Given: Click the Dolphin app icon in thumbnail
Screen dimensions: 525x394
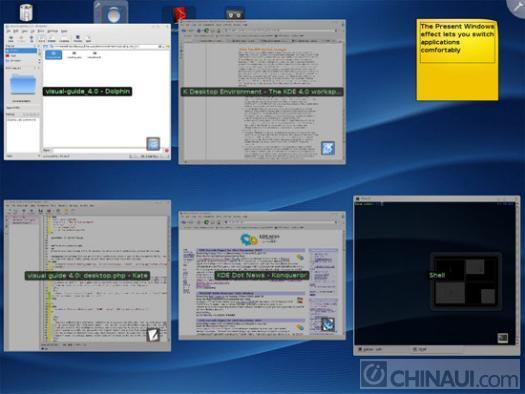Looking at the screenshot, I should click(x=153, y=144).
